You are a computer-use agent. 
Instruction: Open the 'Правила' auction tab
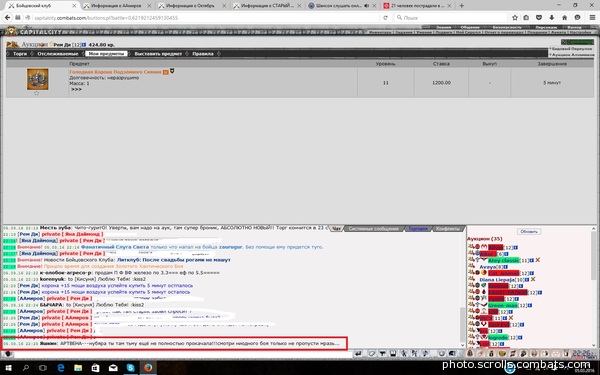click(x=203, y=54)
